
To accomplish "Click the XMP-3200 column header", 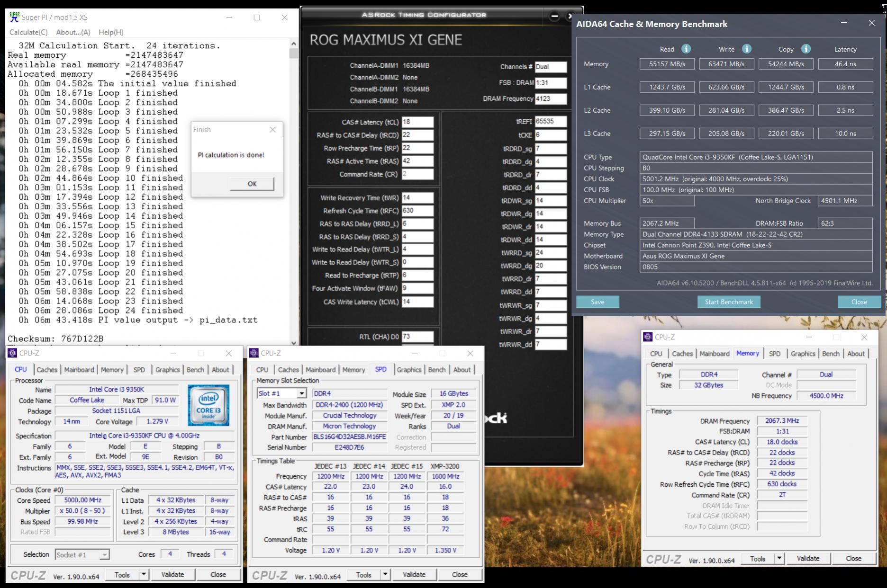I will point(445,466).
